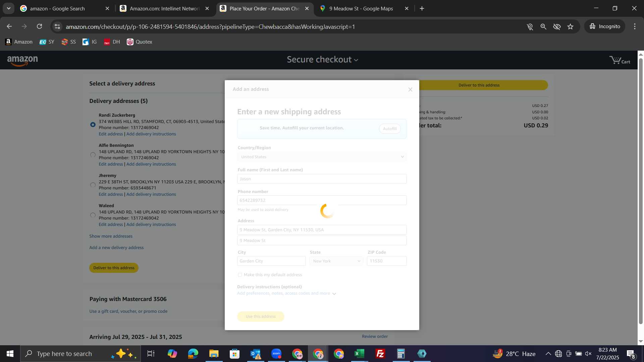Open Zoom from taskbar

coord(276,354)
